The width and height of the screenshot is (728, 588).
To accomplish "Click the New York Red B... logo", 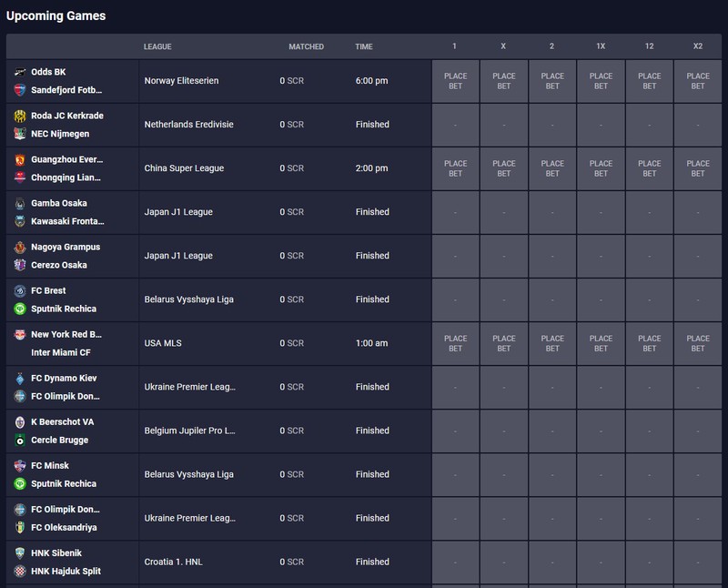I will (20, 334).
